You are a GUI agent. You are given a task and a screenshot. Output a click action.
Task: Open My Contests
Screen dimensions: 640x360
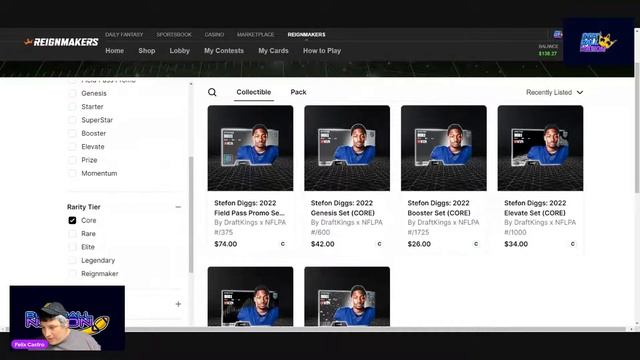tap(224, 51)
